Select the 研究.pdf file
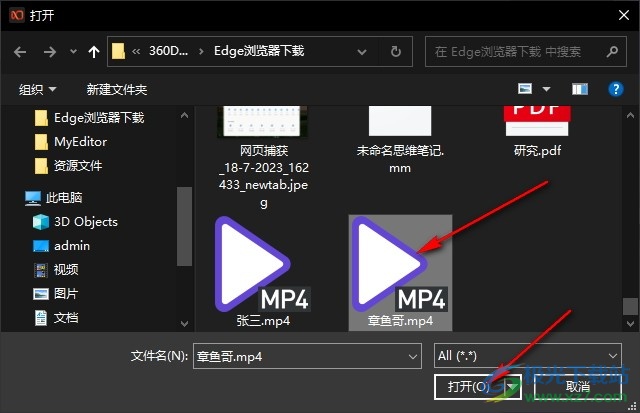 (x=537, y=132)
